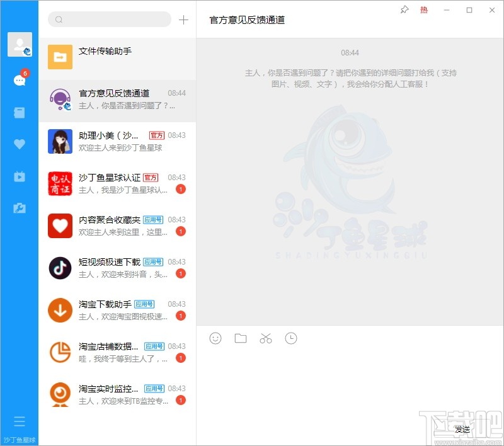The height and width of the screenshot is (446, 504).
Task: Pin the 官方意见反馈通道 chat window
Action: [404, 10]
